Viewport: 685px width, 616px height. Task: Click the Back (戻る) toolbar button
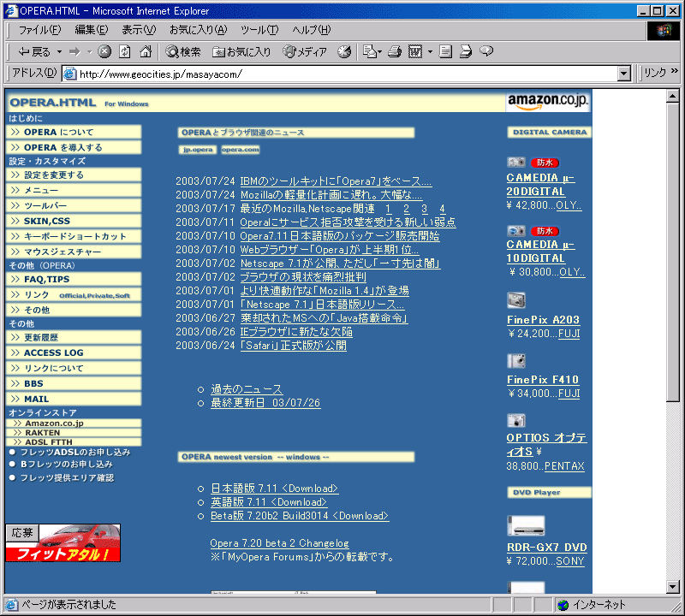pos(33,52)
